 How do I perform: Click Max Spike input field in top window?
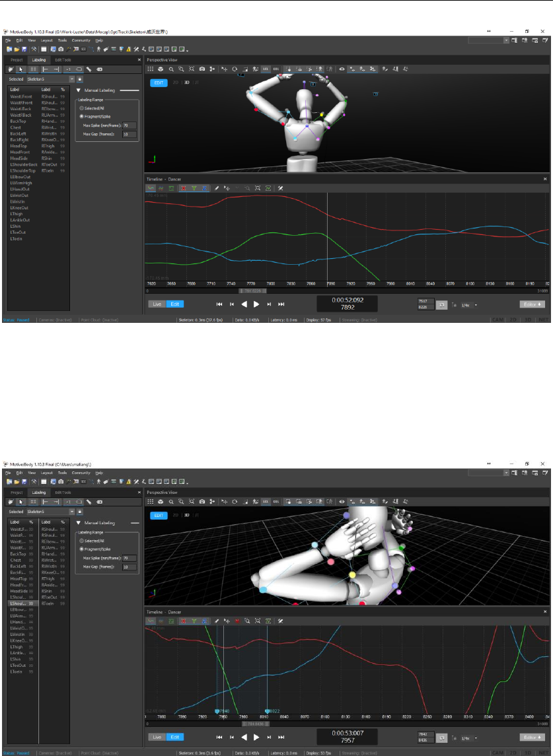pyautogui.click(x=129, y=125)
